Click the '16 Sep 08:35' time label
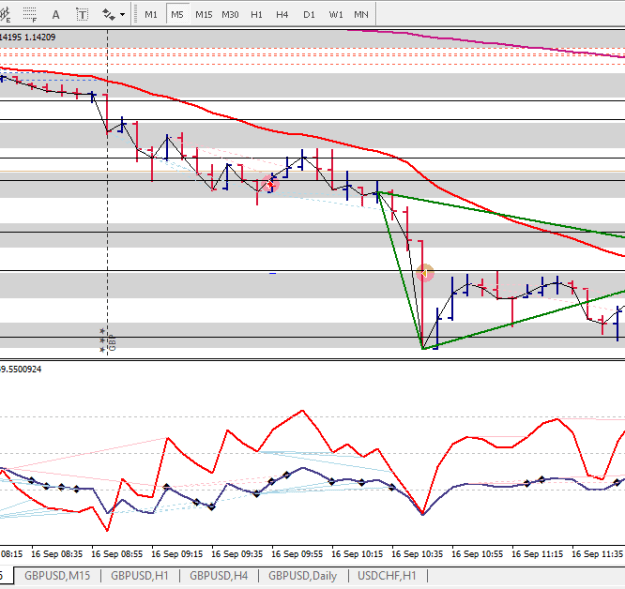 (x=57, y=554)
